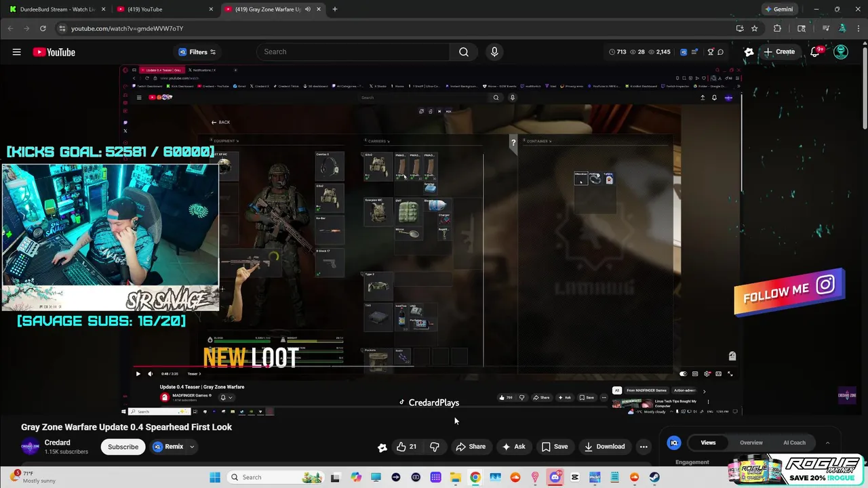
Task: Open Steam from the taskbar
Action: [x=654, y=477]
